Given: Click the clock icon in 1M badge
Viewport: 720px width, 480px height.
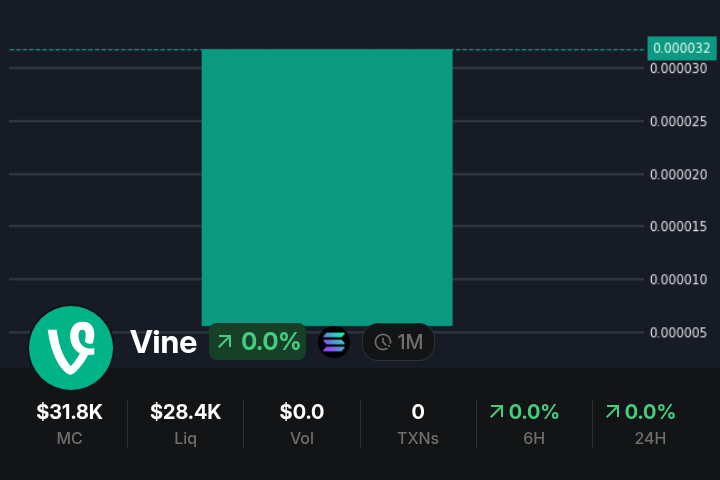Looking at the screenshot, I should pyautogui.click(x=383, y=342).
